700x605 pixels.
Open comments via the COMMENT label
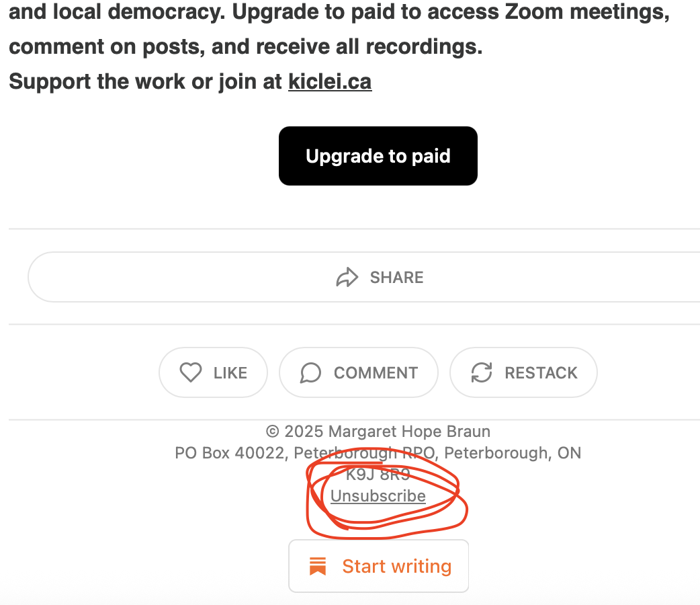point(376,373)
